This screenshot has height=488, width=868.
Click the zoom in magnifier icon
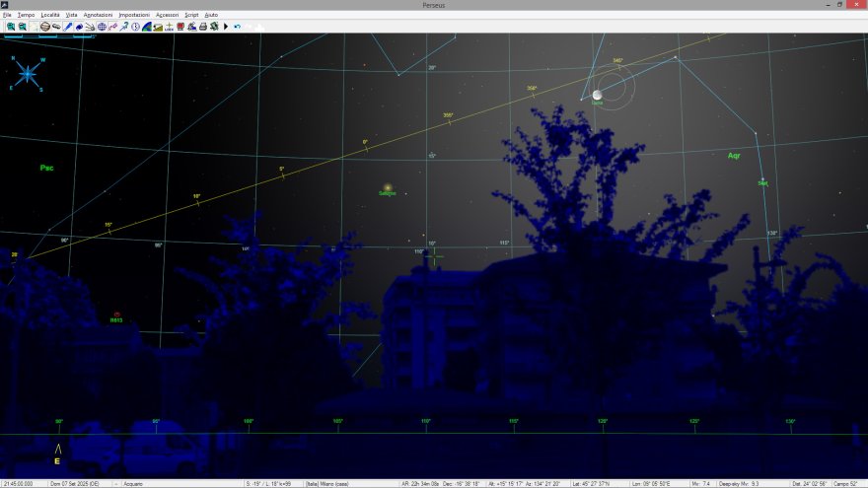click(11, 27)
